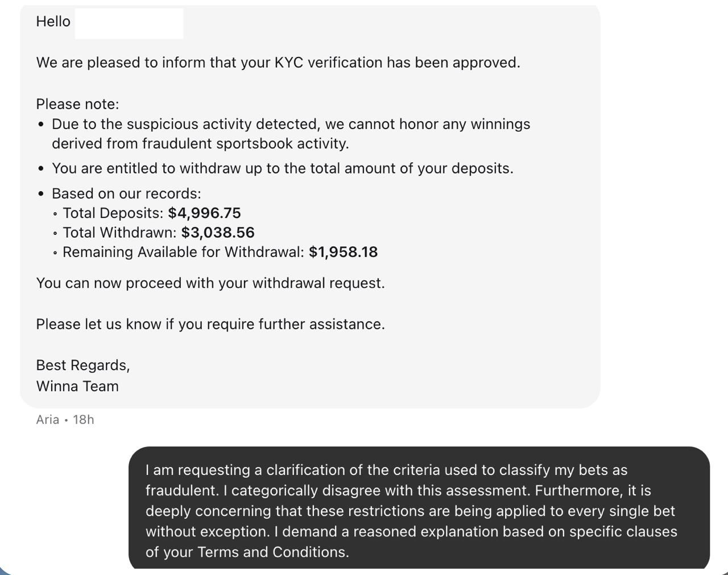Click the "Best Regards," sign-off
The width and height of the screenshot is (728, 575).
pos(83,365)
